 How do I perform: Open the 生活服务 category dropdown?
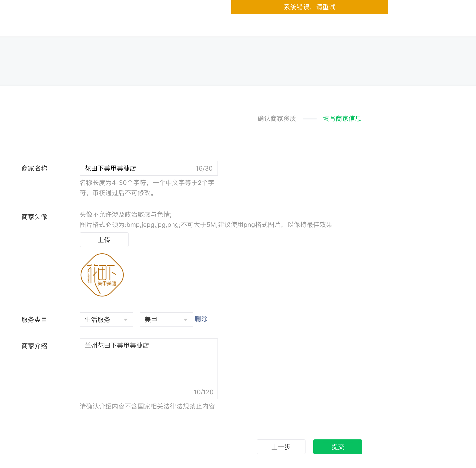coord(103,319)
